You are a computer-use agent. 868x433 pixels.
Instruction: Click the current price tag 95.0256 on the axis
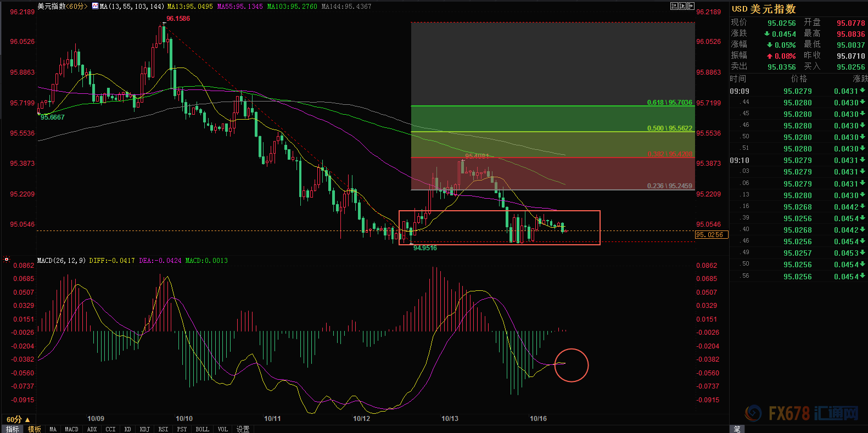711,235
